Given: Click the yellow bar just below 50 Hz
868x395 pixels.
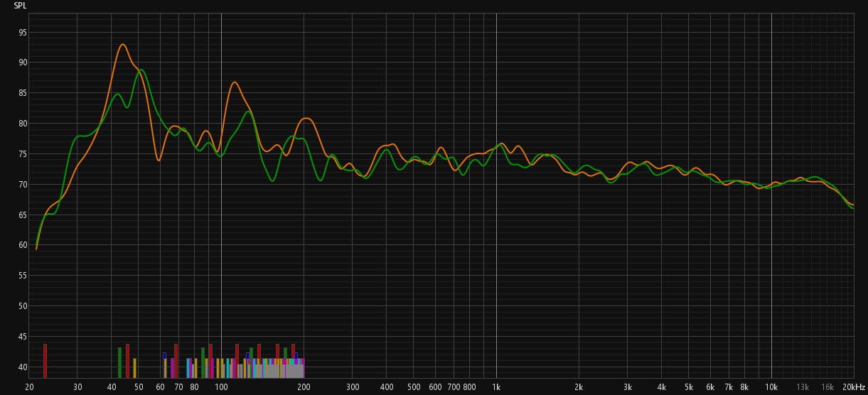Looking at the screenshot, I should [134, 368].
